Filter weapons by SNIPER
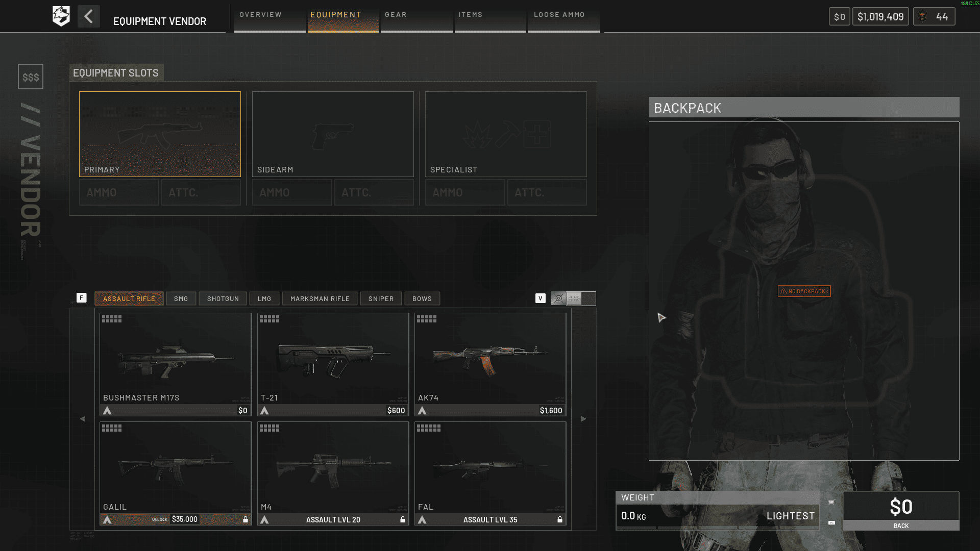Image resolution: width=980 pixels, height=551 pixels. pos(381,298)
